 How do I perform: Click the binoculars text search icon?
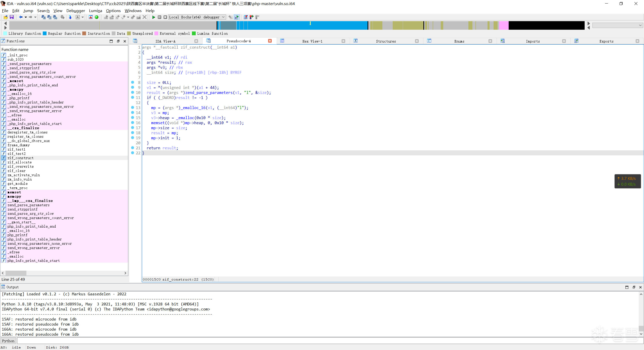click(49, 17)
